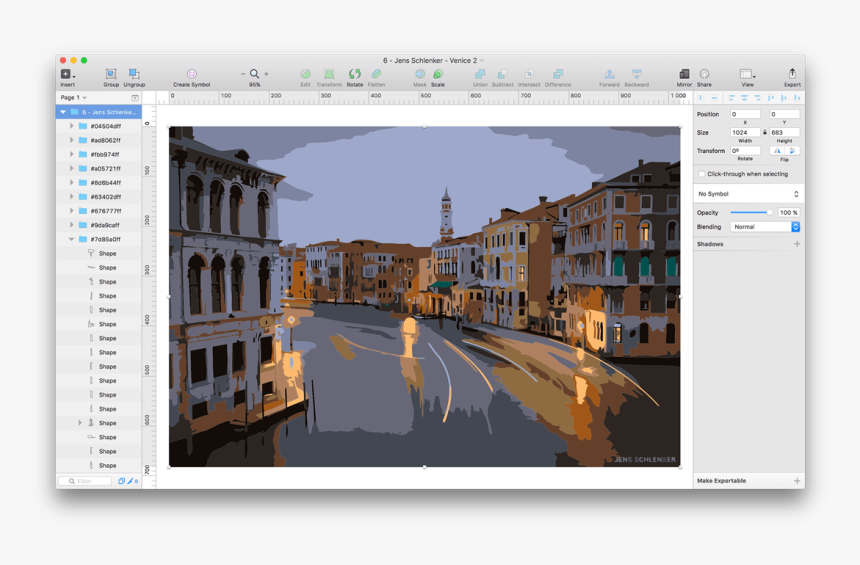Click the Create Symbol icon

[x=191, y=74]
